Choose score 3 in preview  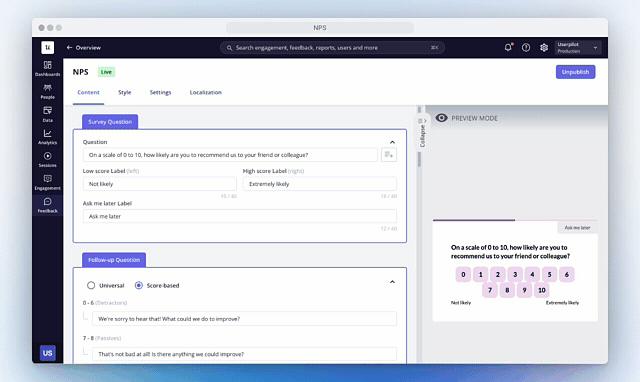point(515,274)
